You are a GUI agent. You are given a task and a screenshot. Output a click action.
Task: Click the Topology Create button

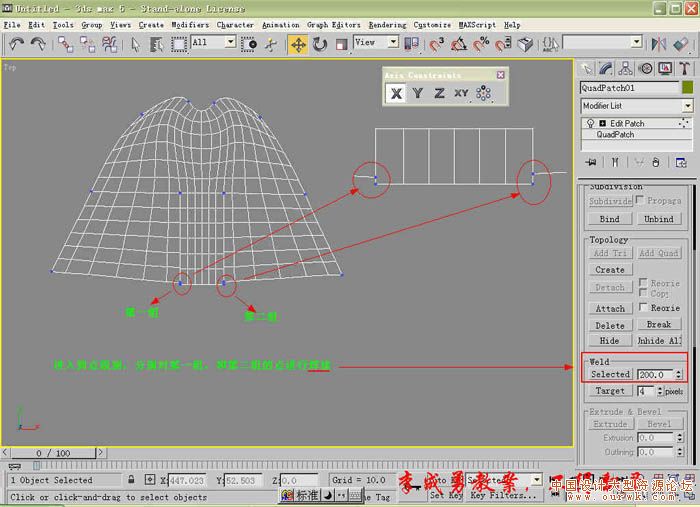click(x=610, y=270)
